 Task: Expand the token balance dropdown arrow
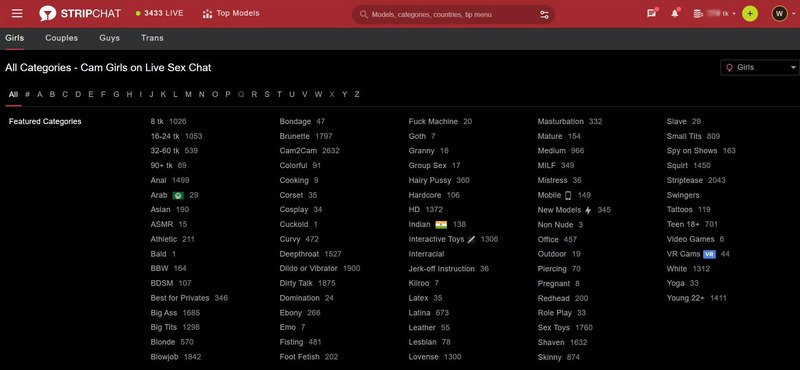click(734, 14)
